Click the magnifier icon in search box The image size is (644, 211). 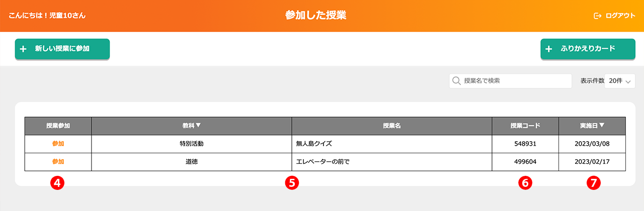pyautogui.click(x=457, y=81)
